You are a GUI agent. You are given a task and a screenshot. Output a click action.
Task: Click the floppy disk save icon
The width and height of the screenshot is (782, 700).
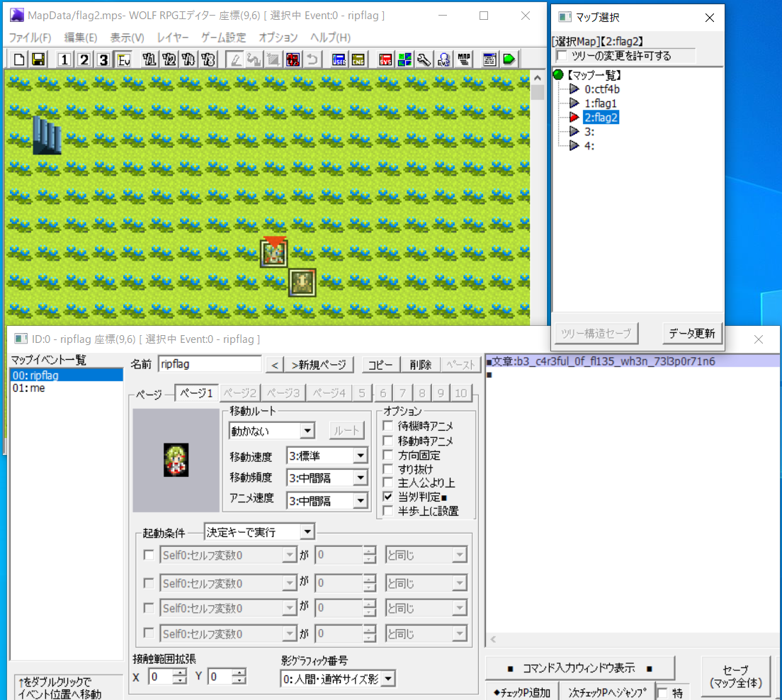coord(38,60)
